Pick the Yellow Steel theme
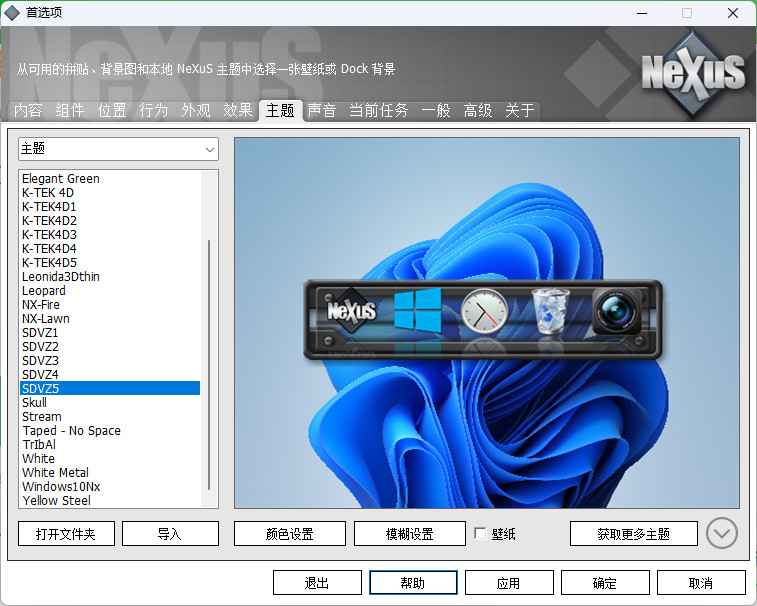The image size is (757, 606). pos(110,501)
